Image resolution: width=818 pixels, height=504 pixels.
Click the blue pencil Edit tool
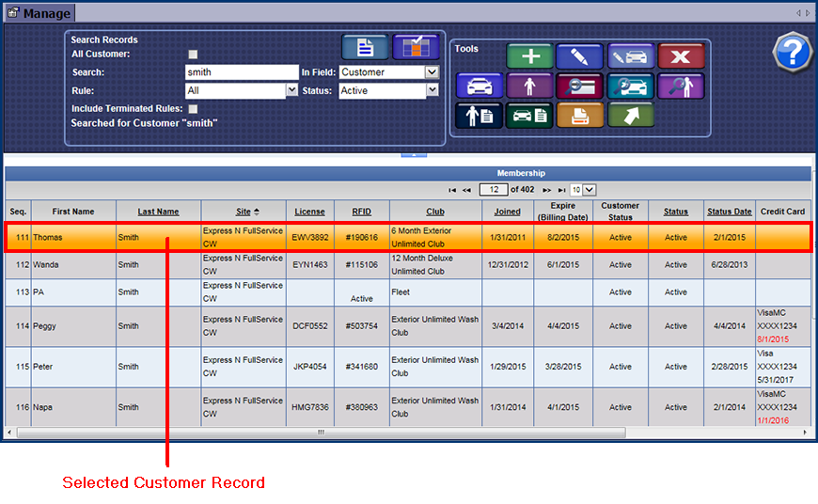(x=580, y=56)
